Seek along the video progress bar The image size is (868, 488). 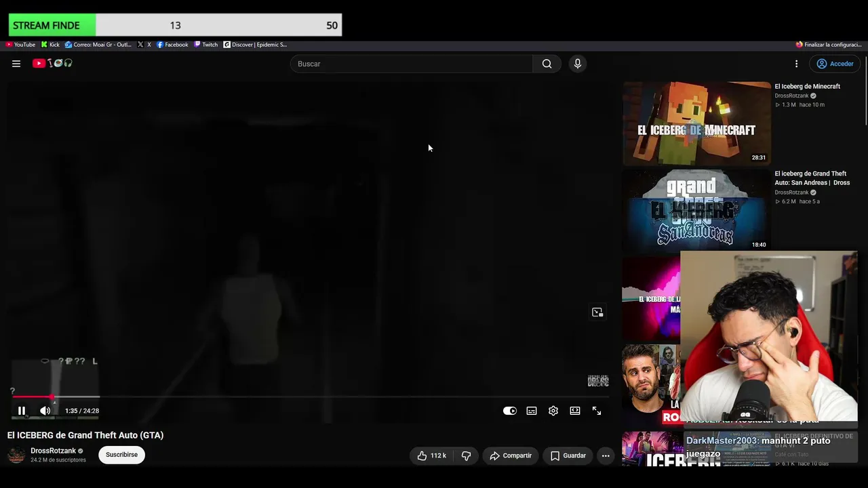coord(310,396)
